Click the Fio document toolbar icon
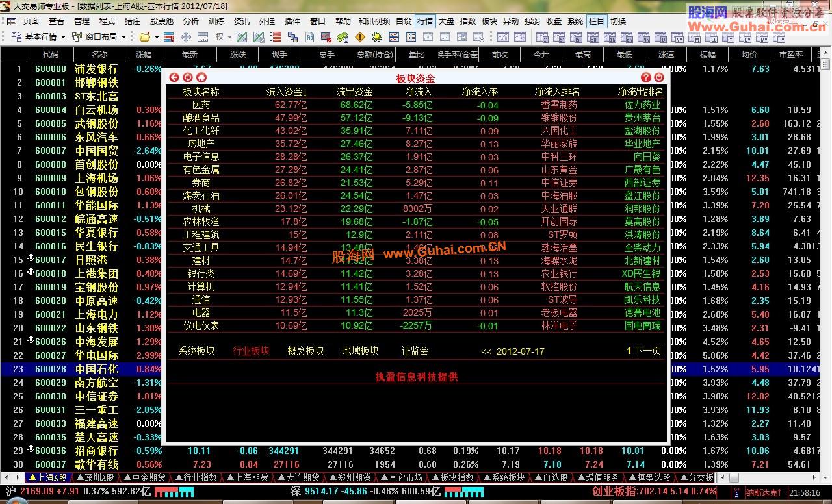Viewport: 832px width, 504px height. (x=310, y=37)
